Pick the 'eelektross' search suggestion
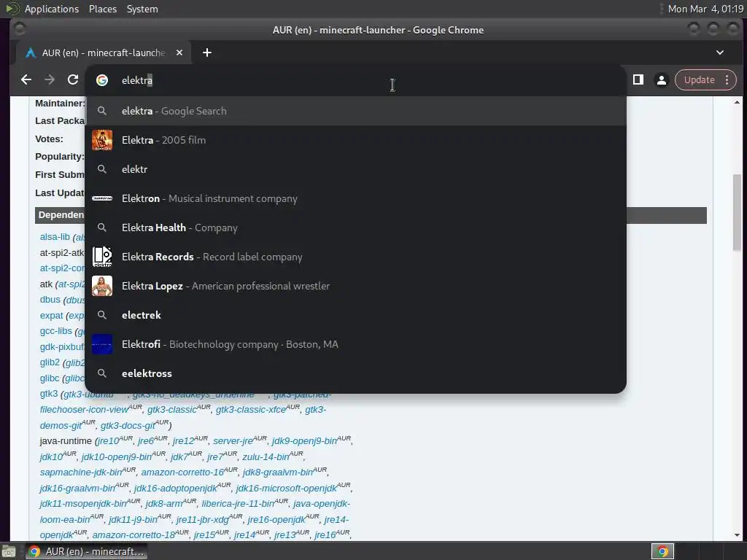747x560 pixels. point(355,373)
